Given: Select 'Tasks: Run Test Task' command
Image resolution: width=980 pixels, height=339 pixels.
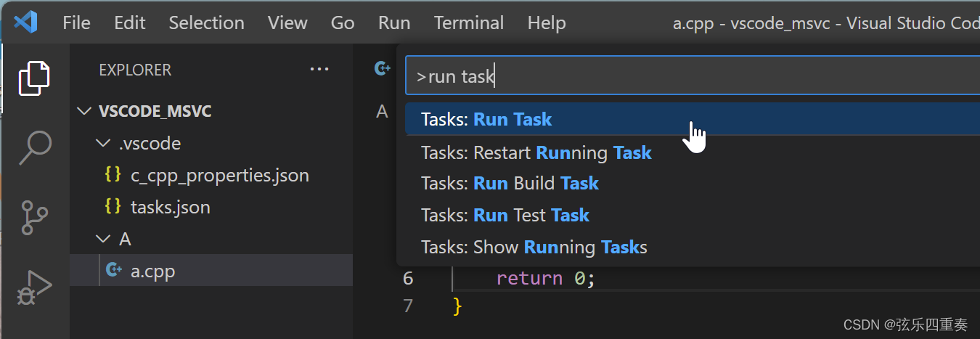Looking at the screenshot, I should click(693, 215).
